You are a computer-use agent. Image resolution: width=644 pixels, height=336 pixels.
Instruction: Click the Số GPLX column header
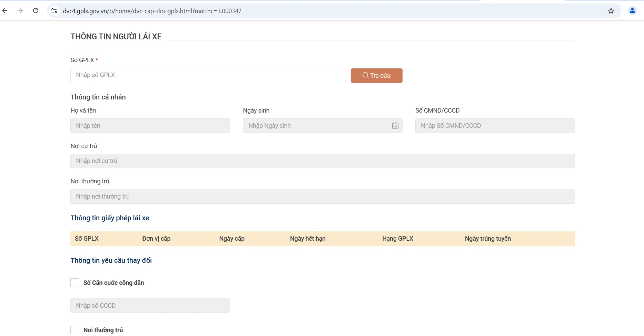[x=87, y=239]
